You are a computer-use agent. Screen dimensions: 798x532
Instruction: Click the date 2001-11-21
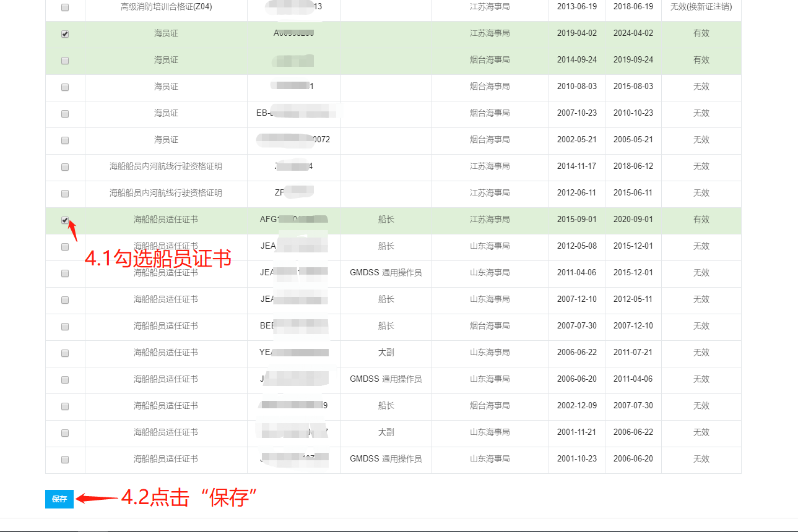tap(576, 432)
